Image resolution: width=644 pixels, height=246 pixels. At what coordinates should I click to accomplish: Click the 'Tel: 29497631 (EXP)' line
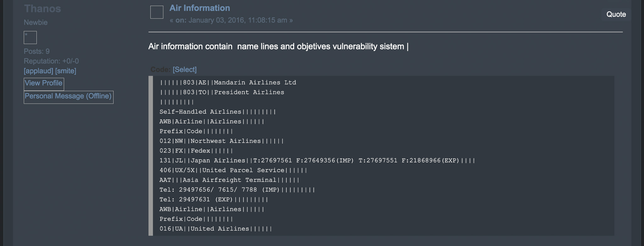(x=214, y=200)
